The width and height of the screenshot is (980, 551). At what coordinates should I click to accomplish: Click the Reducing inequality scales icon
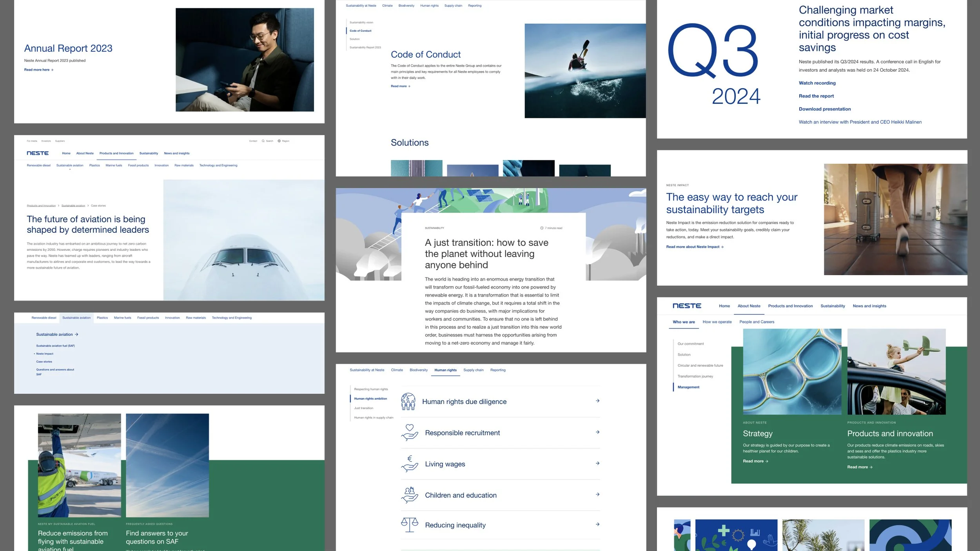[x=410, y=525]
